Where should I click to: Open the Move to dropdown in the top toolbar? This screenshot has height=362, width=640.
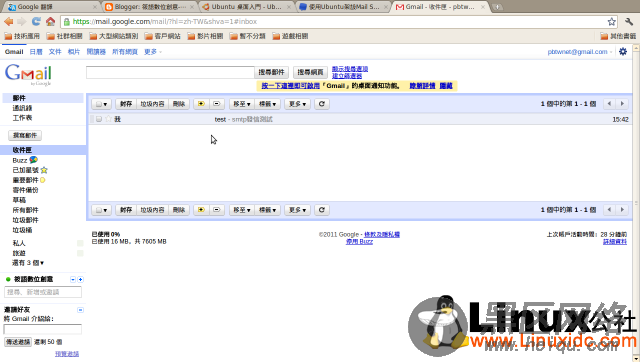tap(242, 104)
